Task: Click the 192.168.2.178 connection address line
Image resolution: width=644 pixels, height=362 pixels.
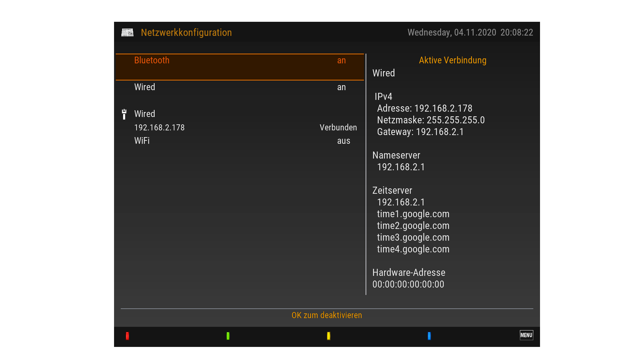Action: (159, 128)
